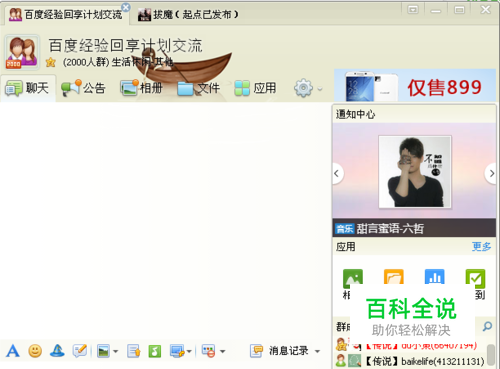Maximize the chat window
This screenshot has width=500, height=369.
pyautogui.click(x=459, y=10)
